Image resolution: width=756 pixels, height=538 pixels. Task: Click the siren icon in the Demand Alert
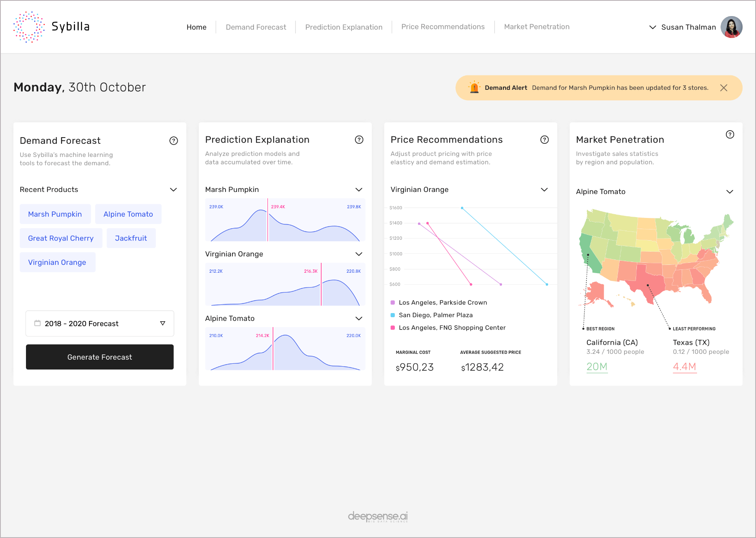click(x=474, y=87)
